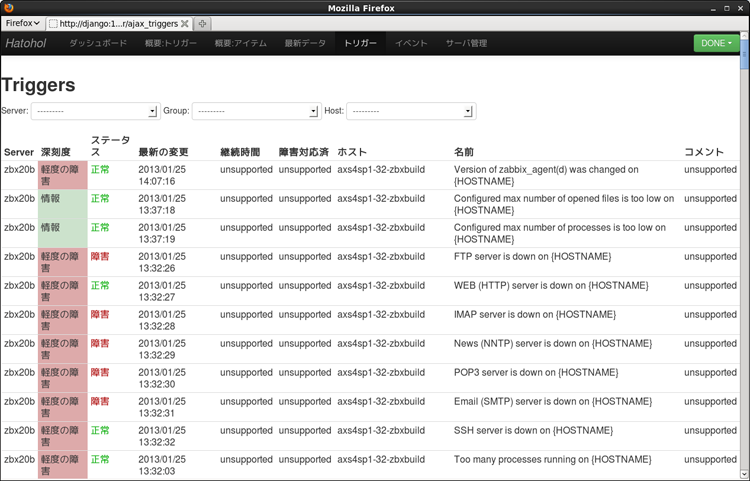This screenshot has width=750, height=481.
Task: Open サーバ管理 navigation page
Action: click(466, 44)
